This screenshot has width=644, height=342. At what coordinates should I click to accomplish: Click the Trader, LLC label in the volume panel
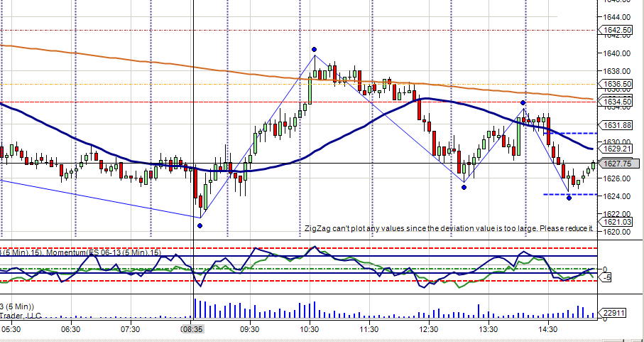(20, 316)
